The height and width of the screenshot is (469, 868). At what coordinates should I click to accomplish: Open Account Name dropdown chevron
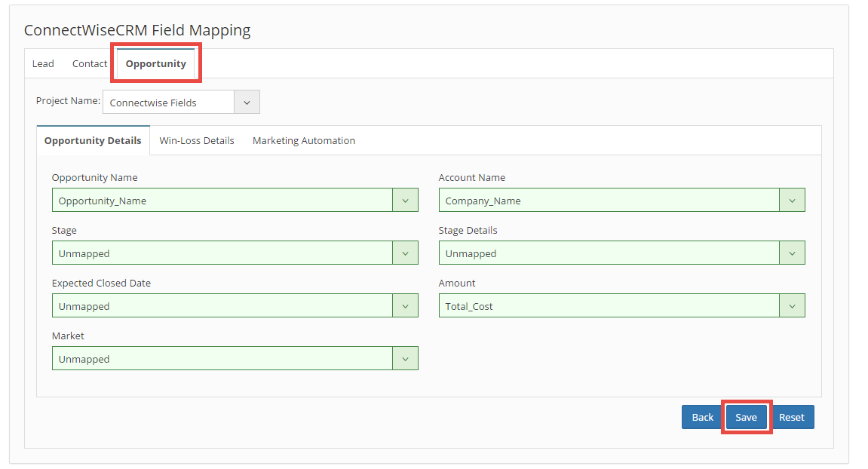click(x=792, y=201)
